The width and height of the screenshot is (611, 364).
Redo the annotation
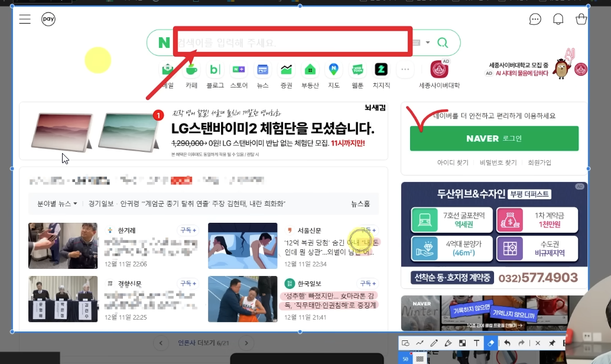[521, 343]
